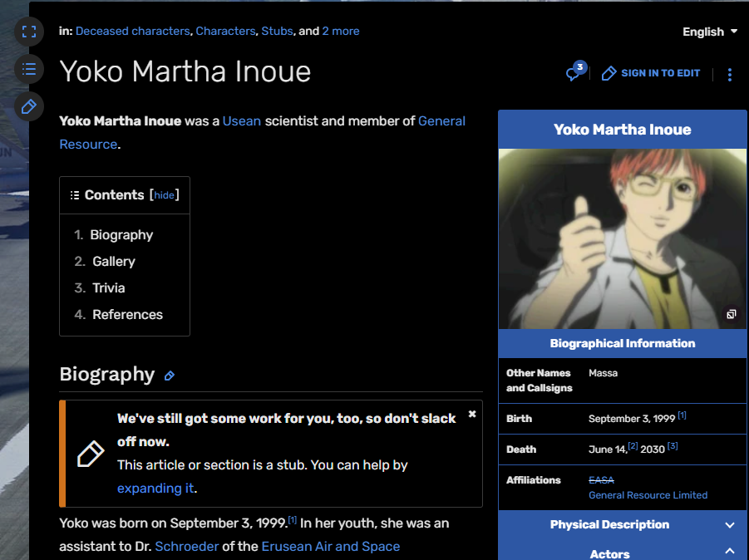The height and width of the screenshot is (560, 749).
Task: Jump to Gallery in Contents
Action: [x=114, y=262]
